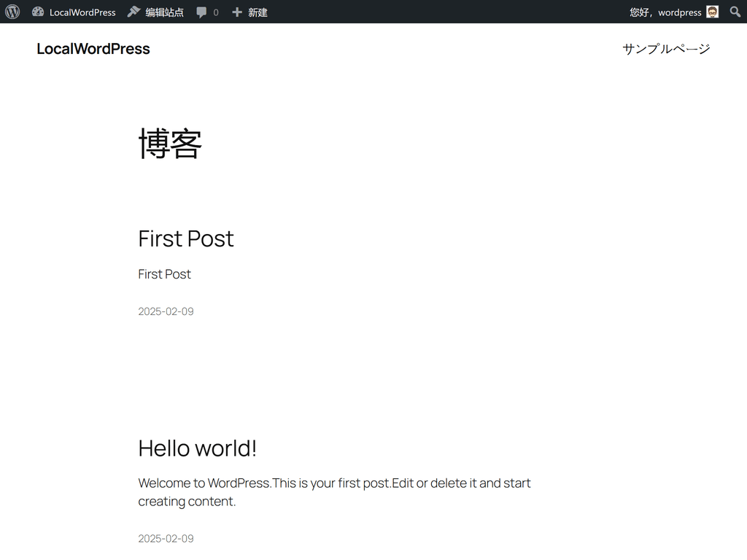The image size is (747, 560).
Task: Select 编辑站点 in the admin bar
Action: (164, 12)
